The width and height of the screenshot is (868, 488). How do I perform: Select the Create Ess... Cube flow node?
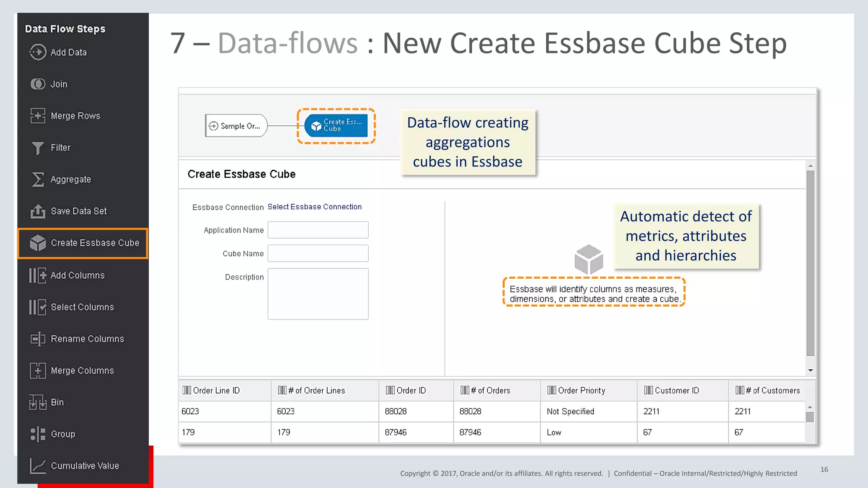(x=336, y=126)
